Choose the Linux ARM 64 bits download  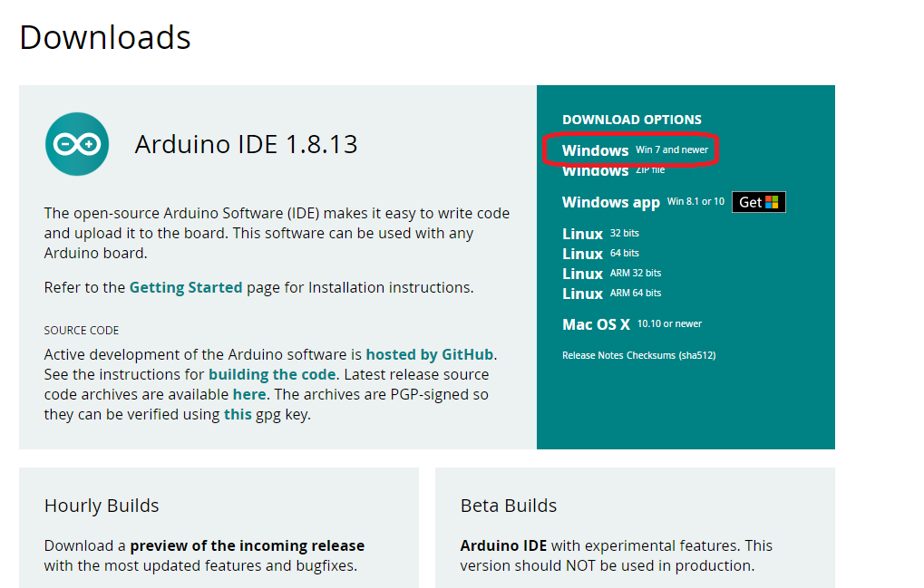(612, 294)
